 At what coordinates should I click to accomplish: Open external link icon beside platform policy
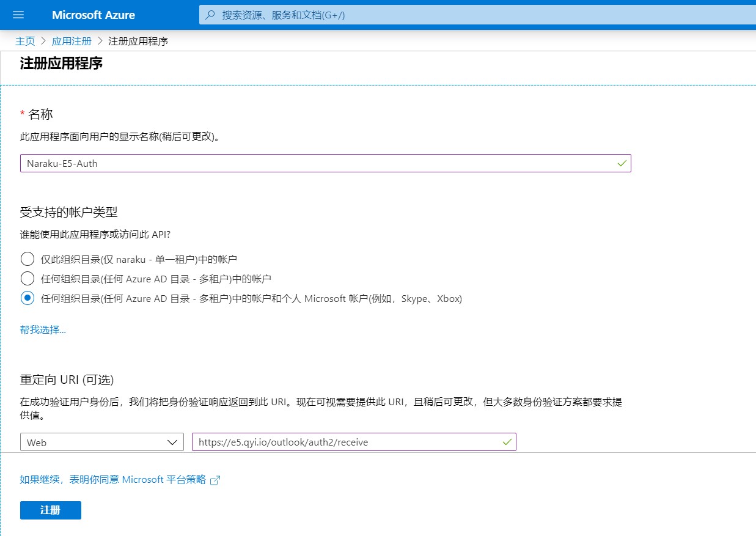(x=215, y=480)
